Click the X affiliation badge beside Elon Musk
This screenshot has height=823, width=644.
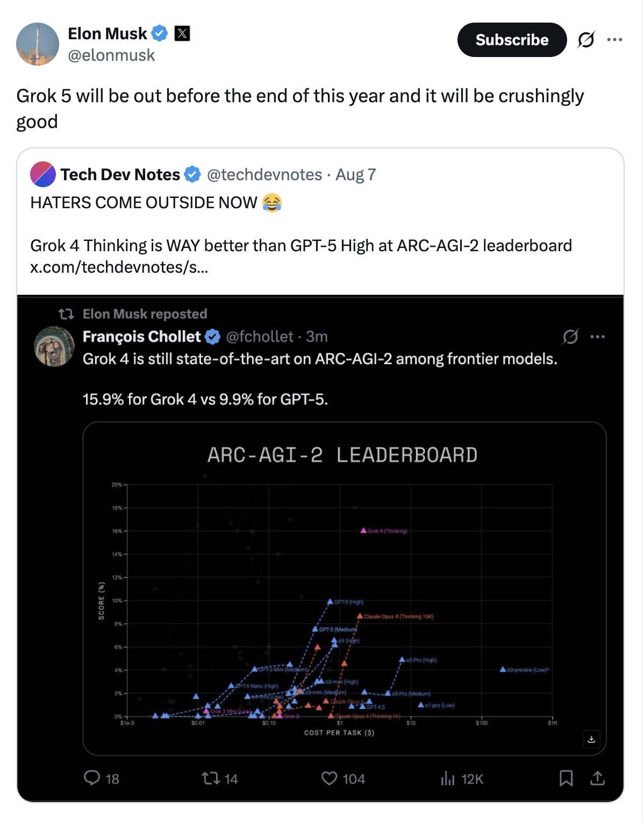(x=182, y=33)
